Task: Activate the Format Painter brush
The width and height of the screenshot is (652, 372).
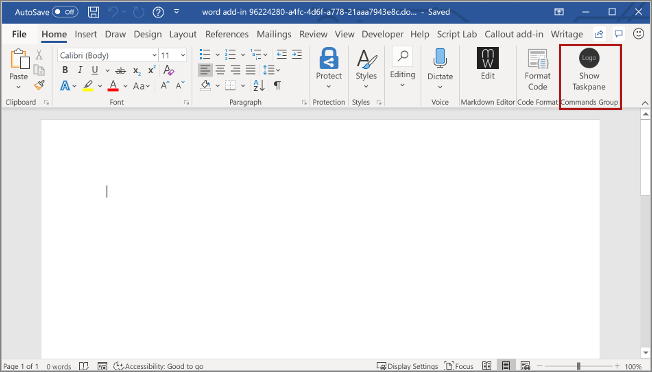Action: (x=39, y=85)
